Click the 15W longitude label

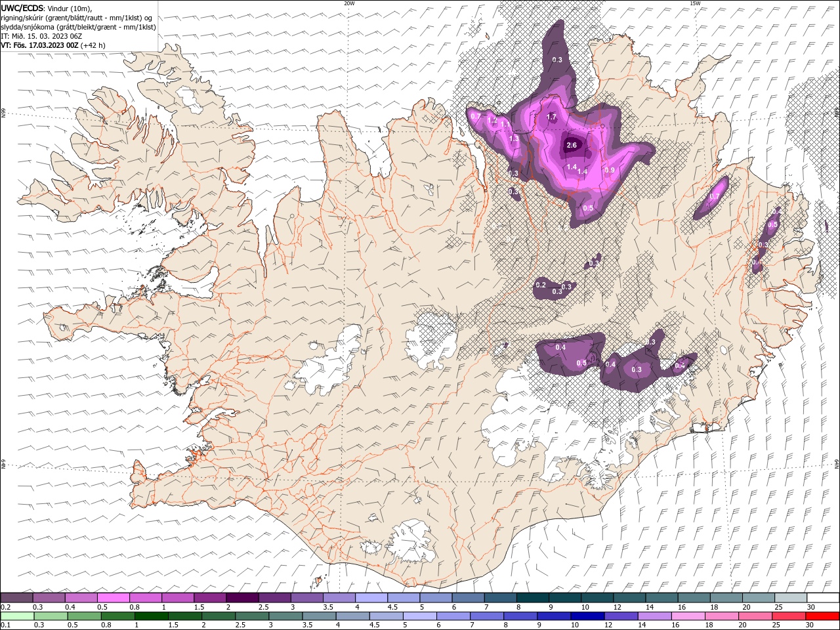pos(695,3)
